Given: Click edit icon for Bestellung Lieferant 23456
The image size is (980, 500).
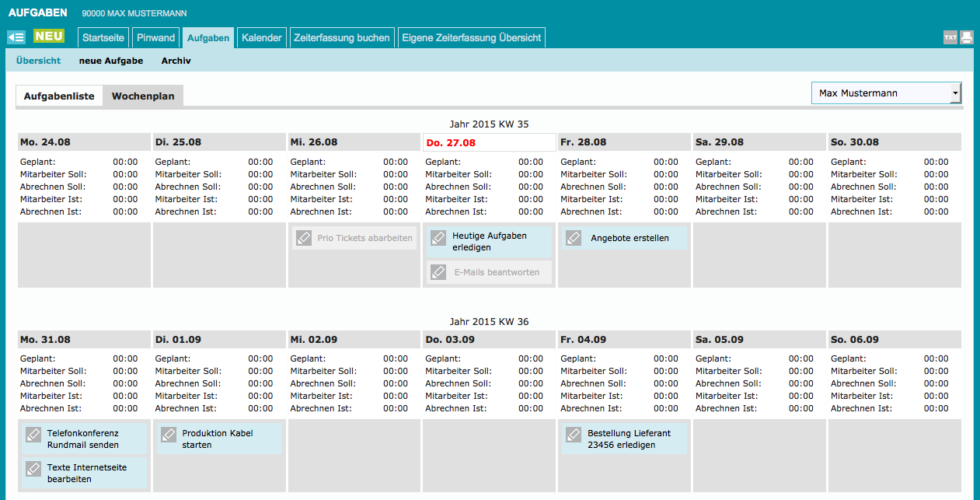Looking at the screenshot, I should 574,435.
